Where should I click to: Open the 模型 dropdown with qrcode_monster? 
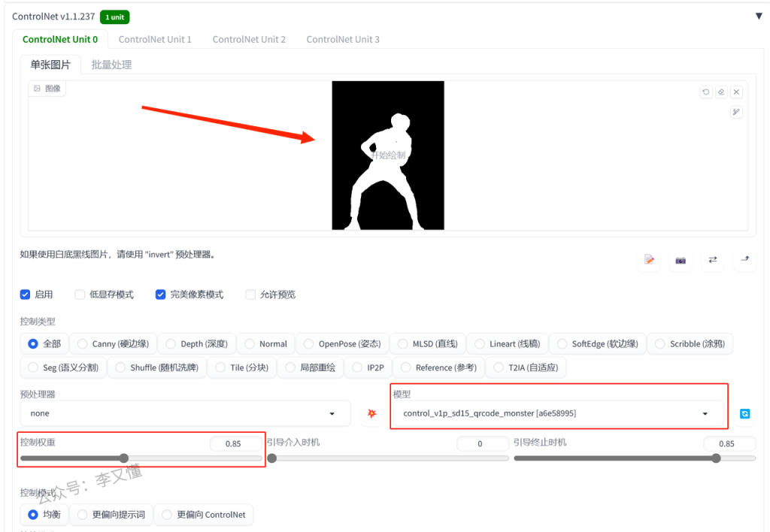coord(556,413)
